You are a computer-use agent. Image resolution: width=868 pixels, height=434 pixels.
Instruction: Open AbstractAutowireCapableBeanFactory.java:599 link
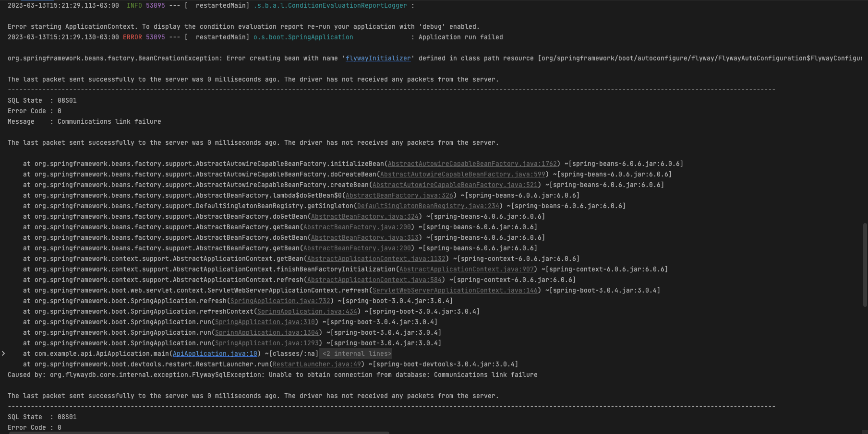[463, 174]
